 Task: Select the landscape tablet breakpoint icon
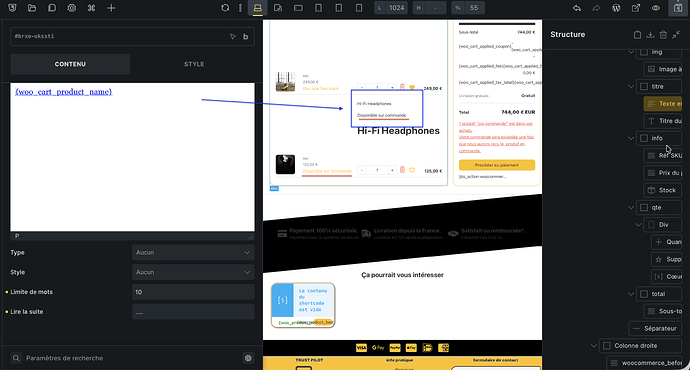pyautogui.click(x=298, y=8)
